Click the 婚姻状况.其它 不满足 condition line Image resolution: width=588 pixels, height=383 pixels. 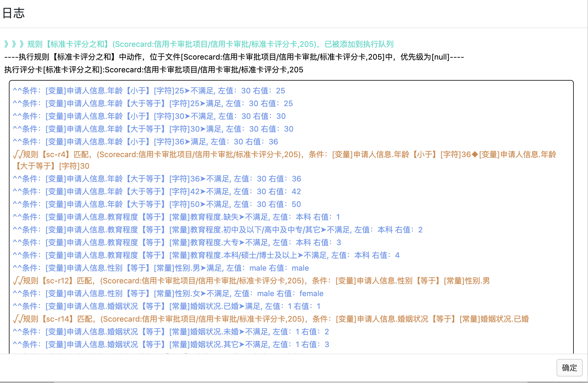click(171, 344)
